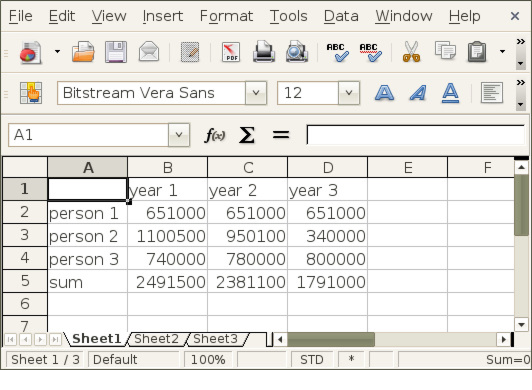Click the Bitstream Vera Sans font name field
532x390 pixels.
pyautogui.click(x=151, y=93)
